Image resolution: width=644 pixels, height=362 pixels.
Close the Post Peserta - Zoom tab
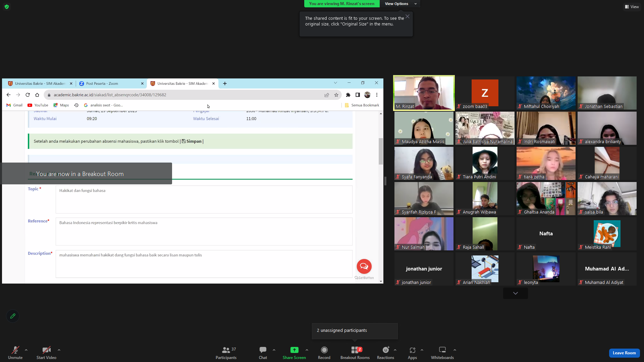pos(142,84)
